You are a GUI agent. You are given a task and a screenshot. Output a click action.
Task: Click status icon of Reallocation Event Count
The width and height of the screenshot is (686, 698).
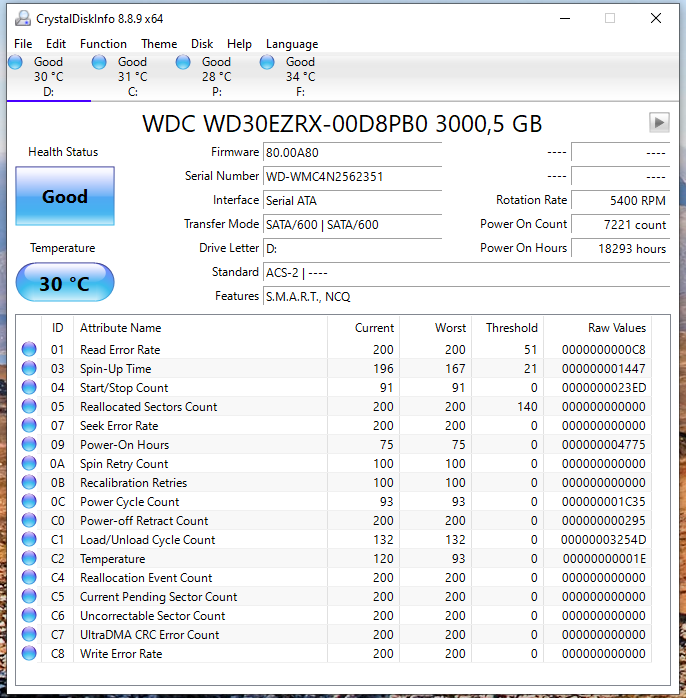pyautogui.click(x=29, y=577)
